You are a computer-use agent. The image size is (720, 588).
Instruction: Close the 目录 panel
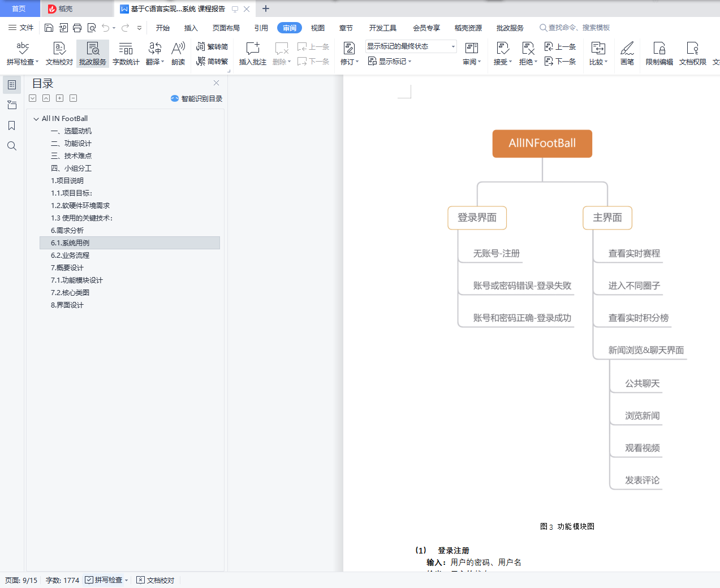click(x=216, y=83)
